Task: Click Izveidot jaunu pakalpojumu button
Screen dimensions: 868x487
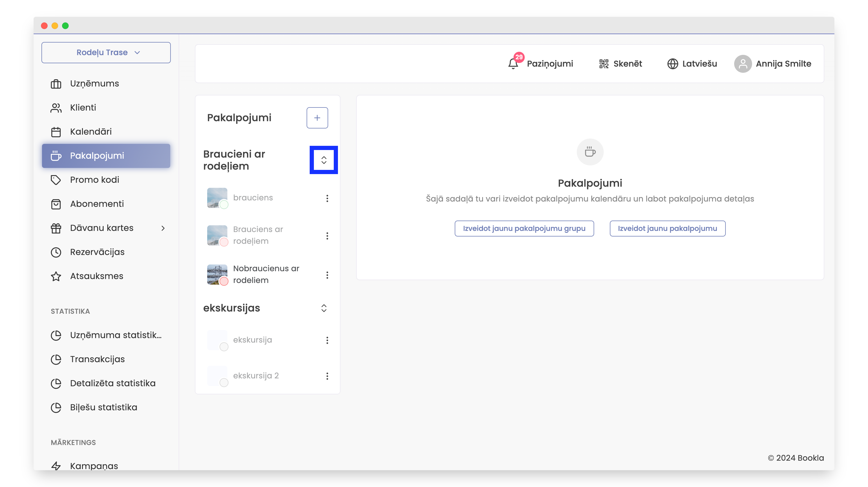Action: [667, 228]
